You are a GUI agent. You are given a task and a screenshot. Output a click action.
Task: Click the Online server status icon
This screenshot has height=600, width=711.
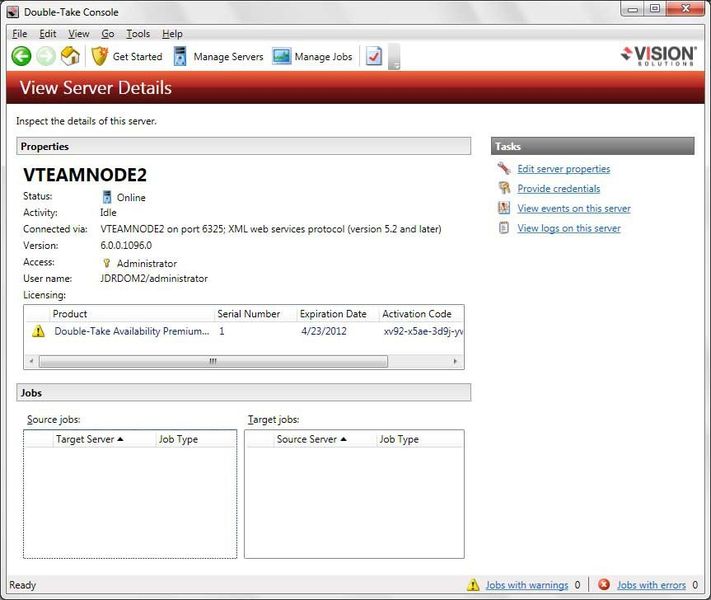107,197
